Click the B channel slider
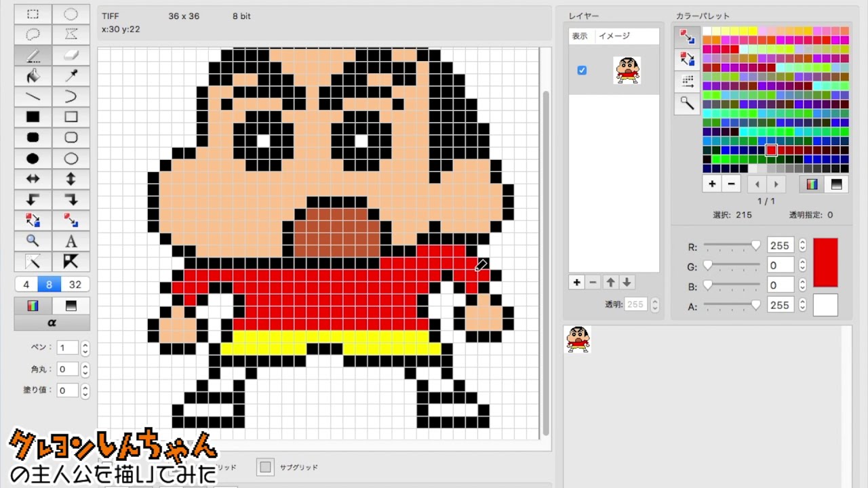Screen dimensions: 868x488 pos(732,285)
